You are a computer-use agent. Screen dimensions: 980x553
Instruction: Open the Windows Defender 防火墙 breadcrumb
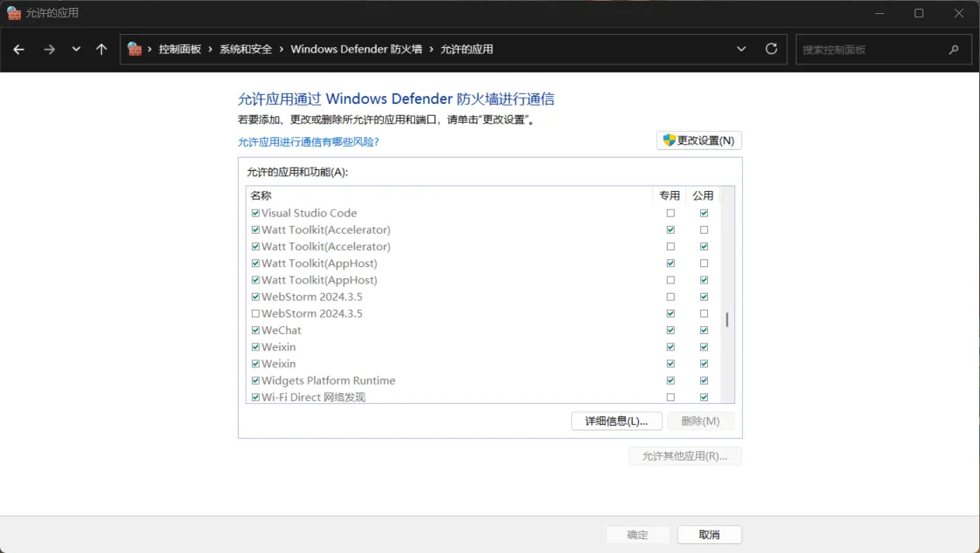(x=357, y=50)
